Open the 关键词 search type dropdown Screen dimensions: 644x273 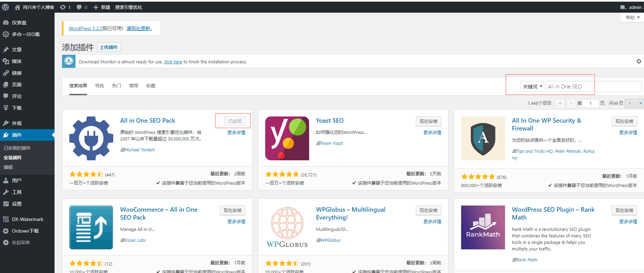click(x=532, y=86)
